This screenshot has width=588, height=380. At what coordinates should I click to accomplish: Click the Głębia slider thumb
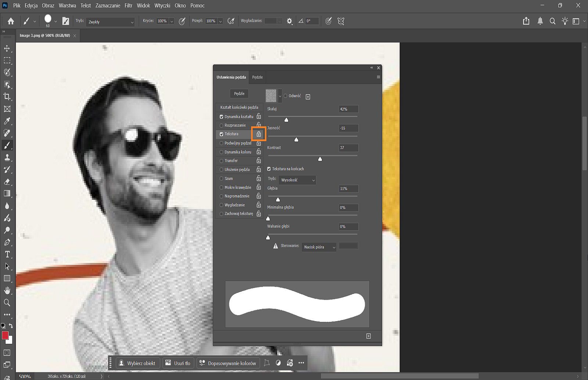(x=278, y=199)
